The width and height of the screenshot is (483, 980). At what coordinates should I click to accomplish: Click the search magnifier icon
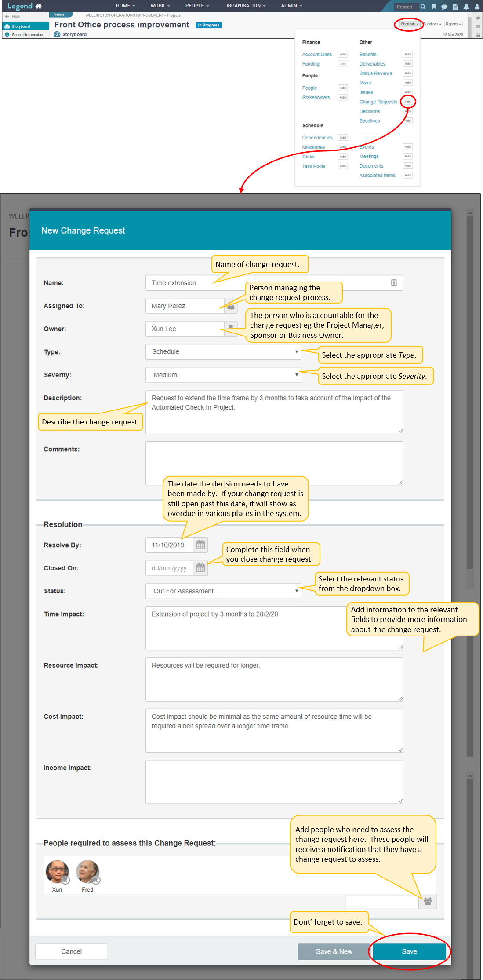click(x=423, y=7)
